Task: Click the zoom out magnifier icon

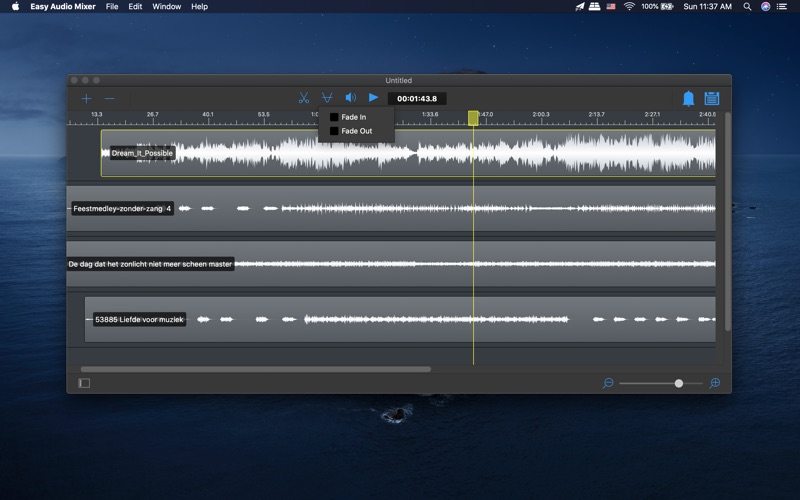Action: 608,383
